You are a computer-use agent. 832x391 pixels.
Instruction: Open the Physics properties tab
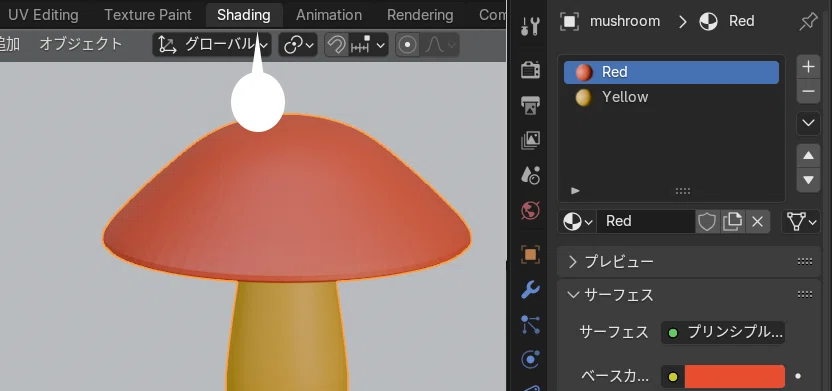pos(530,360)
